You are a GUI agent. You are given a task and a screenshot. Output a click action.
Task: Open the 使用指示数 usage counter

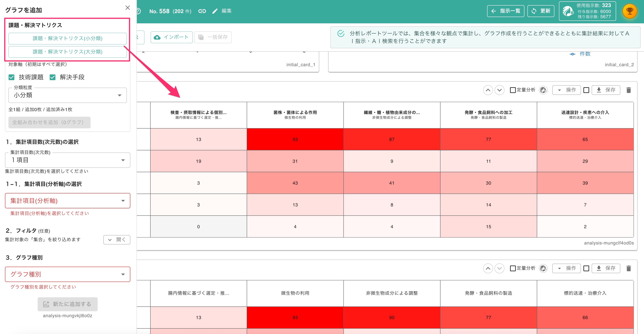pyautogui.click(x=587, y=11)
